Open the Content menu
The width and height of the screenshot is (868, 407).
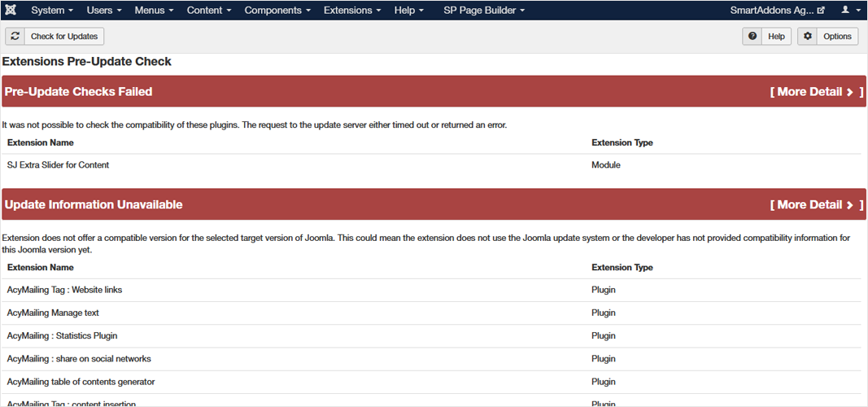click(x=210, y=10)
